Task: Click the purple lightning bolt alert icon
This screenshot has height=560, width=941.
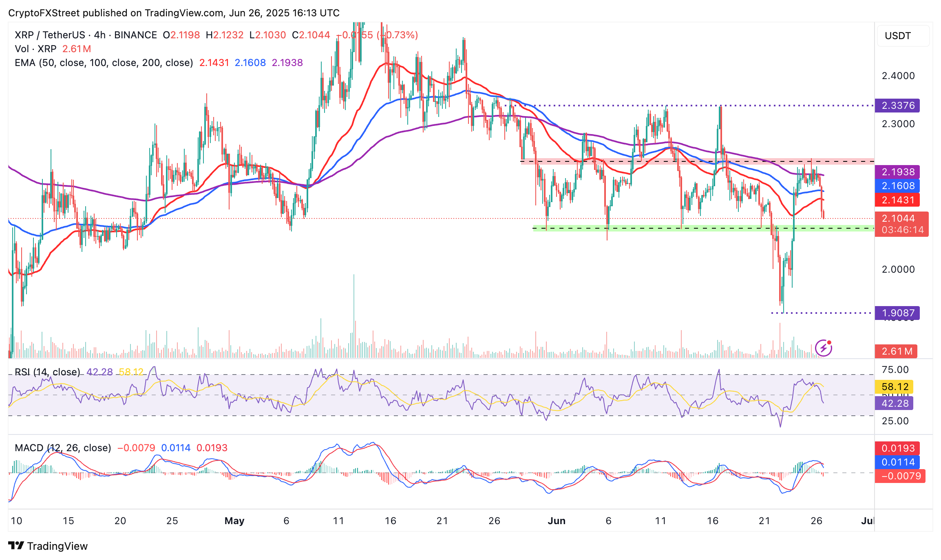Action: pyautogui.click(x=824, y=348)
